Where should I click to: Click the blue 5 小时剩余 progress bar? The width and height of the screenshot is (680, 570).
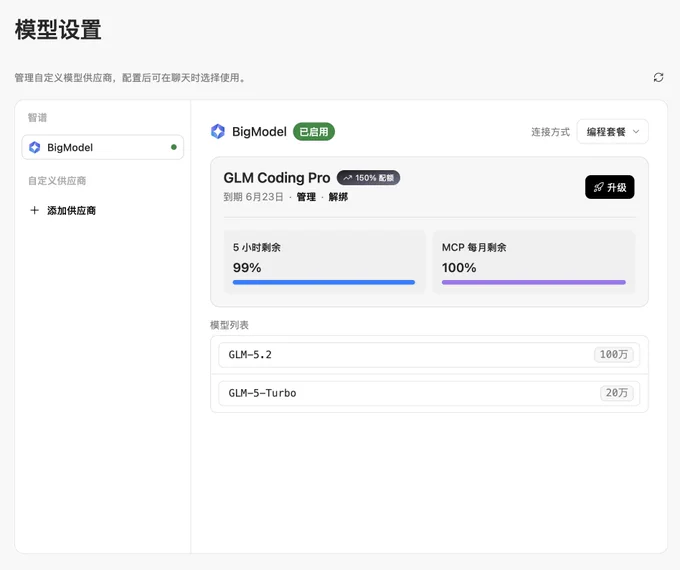[x=324, y=282]
